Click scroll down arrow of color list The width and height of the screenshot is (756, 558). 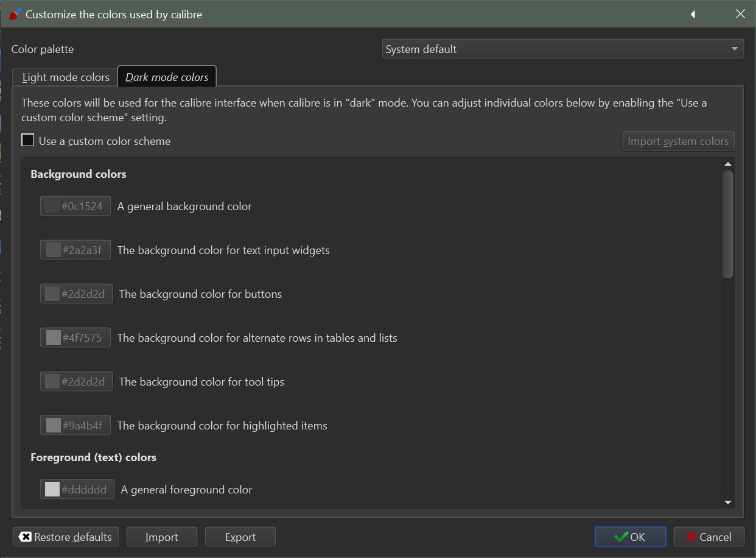click(x=727, y=503)
